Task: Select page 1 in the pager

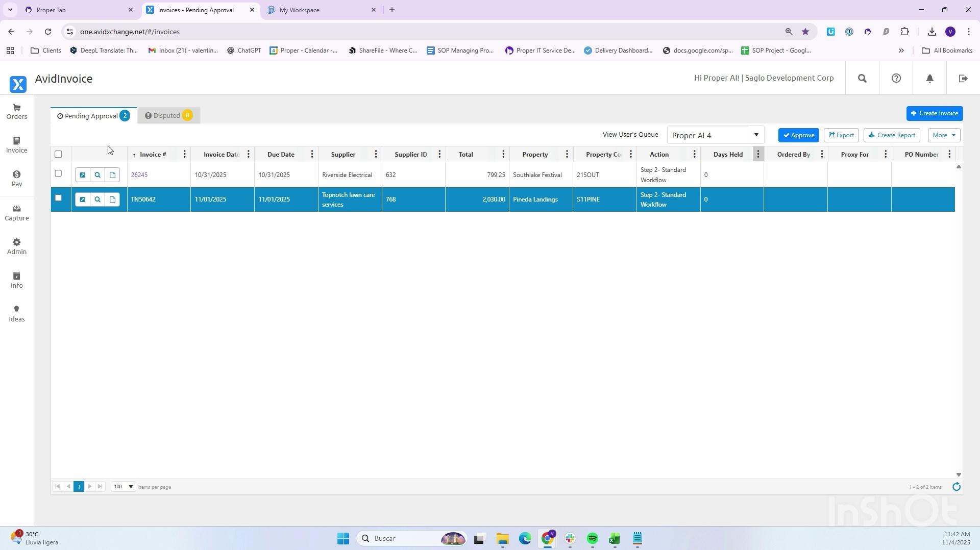Action: tap(79, 487)
